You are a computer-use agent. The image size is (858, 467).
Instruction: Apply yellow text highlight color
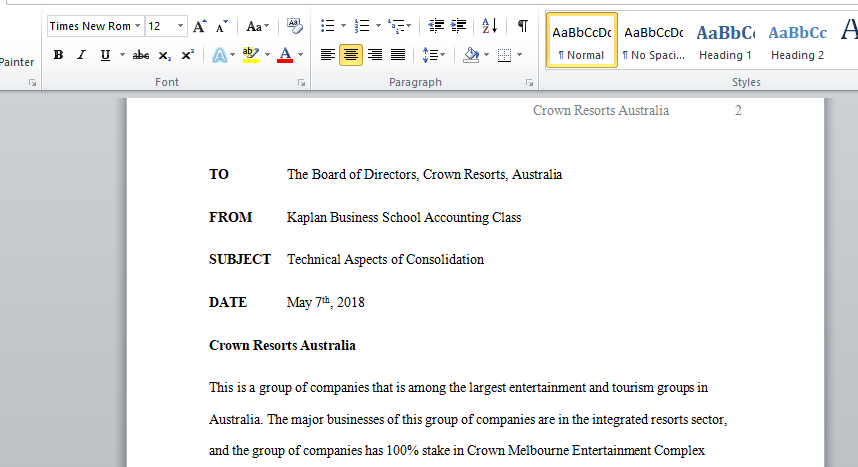point(251,55)
